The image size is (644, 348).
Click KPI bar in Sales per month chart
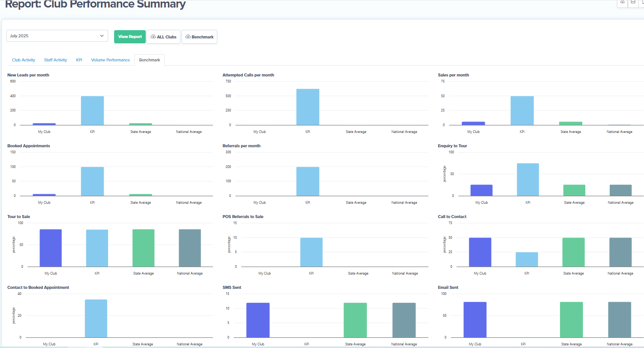[x=522, y=111]
